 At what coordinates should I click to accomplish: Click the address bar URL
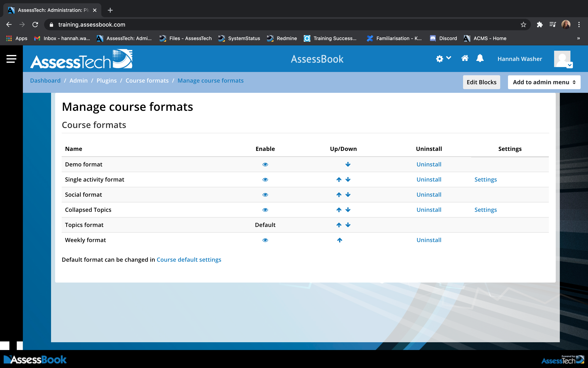coord(92,25)
